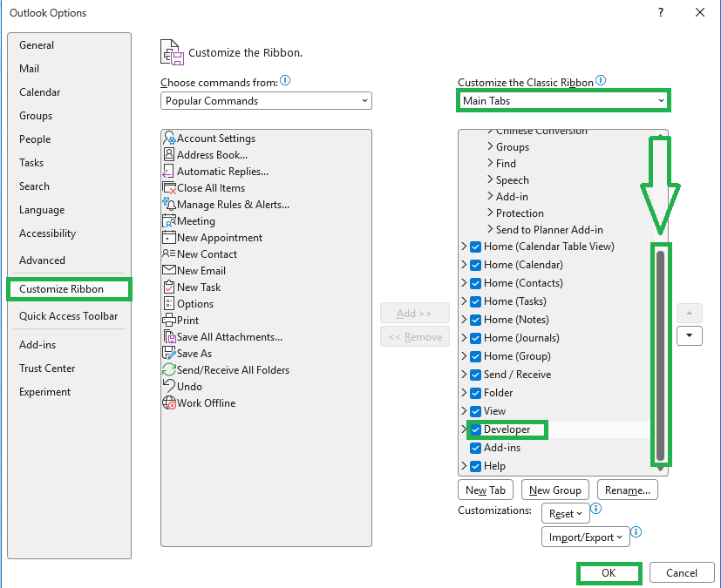
Task: Toggle the Home (Notes) checkbox
Action: click(476, 321)
